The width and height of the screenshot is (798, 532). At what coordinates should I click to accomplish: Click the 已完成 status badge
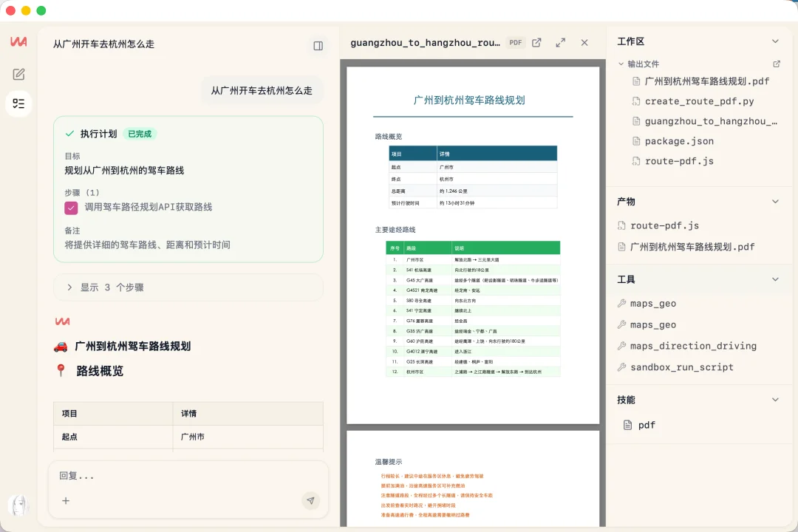point(139,134)
